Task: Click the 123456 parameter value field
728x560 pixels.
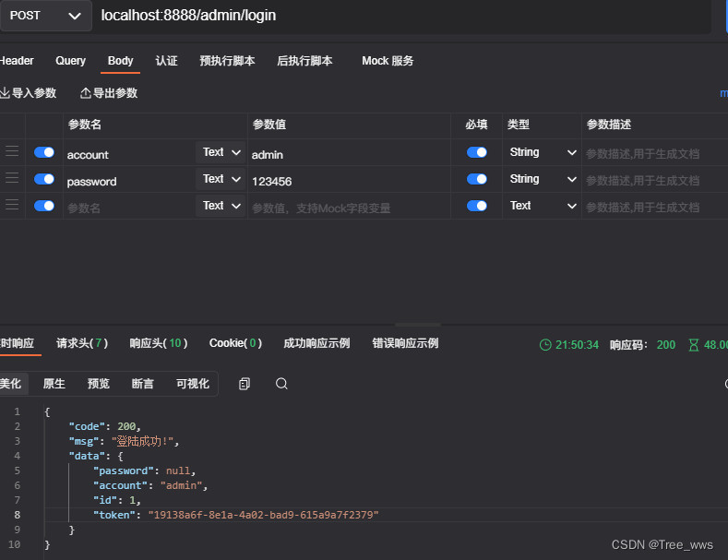Action: pyautogui.click(x=350, y=182)
